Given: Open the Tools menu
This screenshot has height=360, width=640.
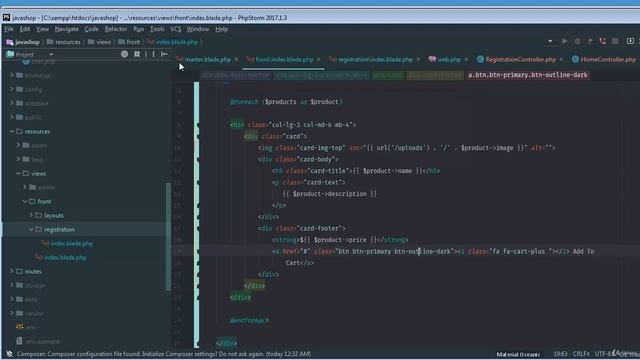Looking at the screenshot, I should pyautogui.click(x=157, y=29).
